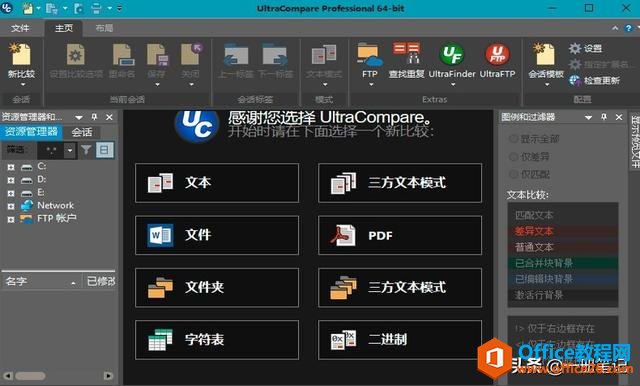
Task: Open the 筛选 filter combo dropdown
Action: point(70,150)
